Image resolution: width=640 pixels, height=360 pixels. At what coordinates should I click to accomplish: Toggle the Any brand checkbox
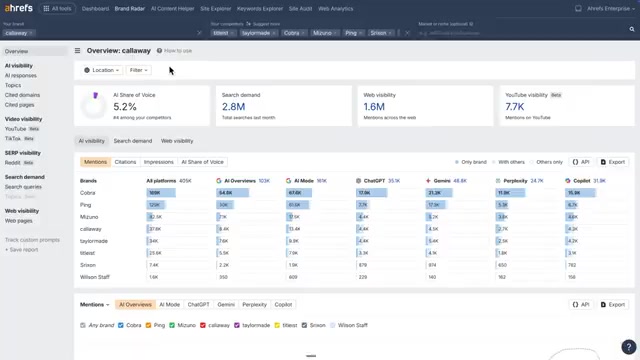[x=83, y=325]
